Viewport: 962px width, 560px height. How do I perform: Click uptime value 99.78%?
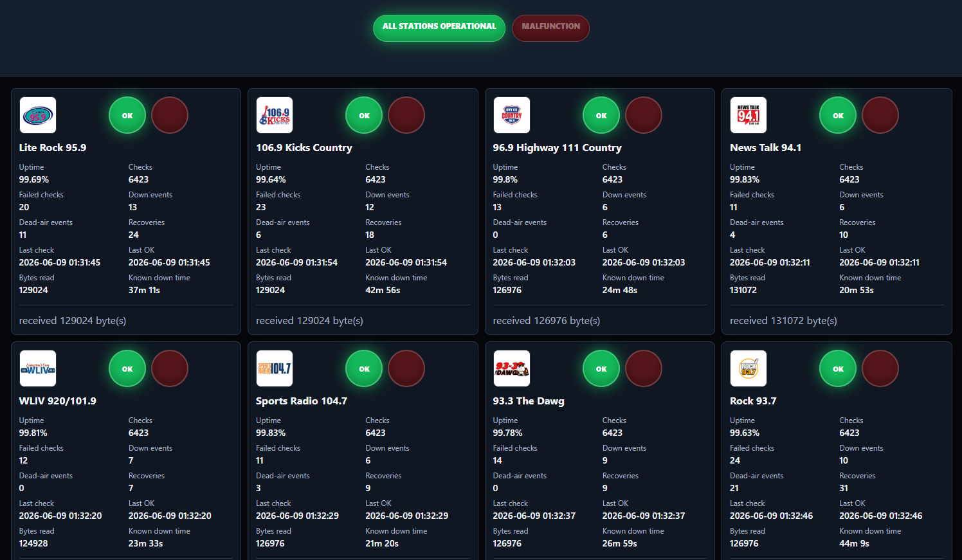pyautogui.click(x=508, y=433)
